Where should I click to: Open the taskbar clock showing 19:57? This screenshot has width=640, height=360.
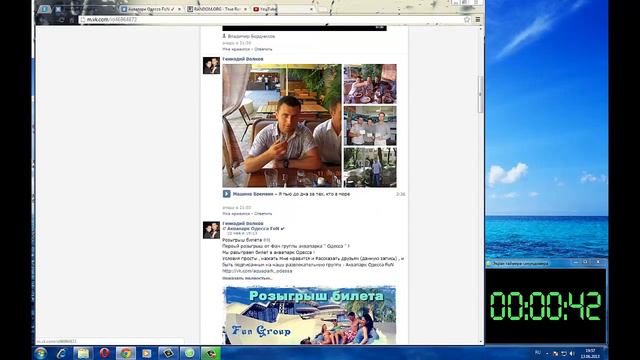590,353
